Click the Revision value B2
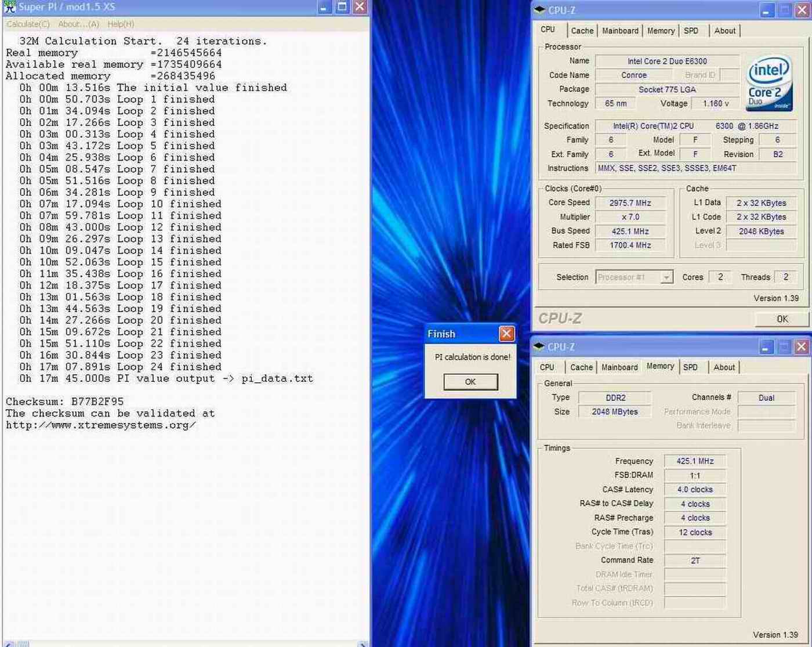812x647 pixels. tap(778, 154)
